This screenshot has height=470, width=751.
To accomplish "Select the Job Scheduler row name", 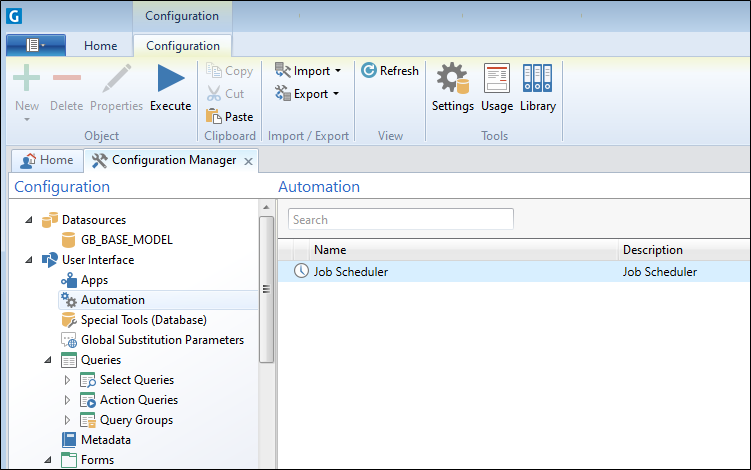I will 351,272.
